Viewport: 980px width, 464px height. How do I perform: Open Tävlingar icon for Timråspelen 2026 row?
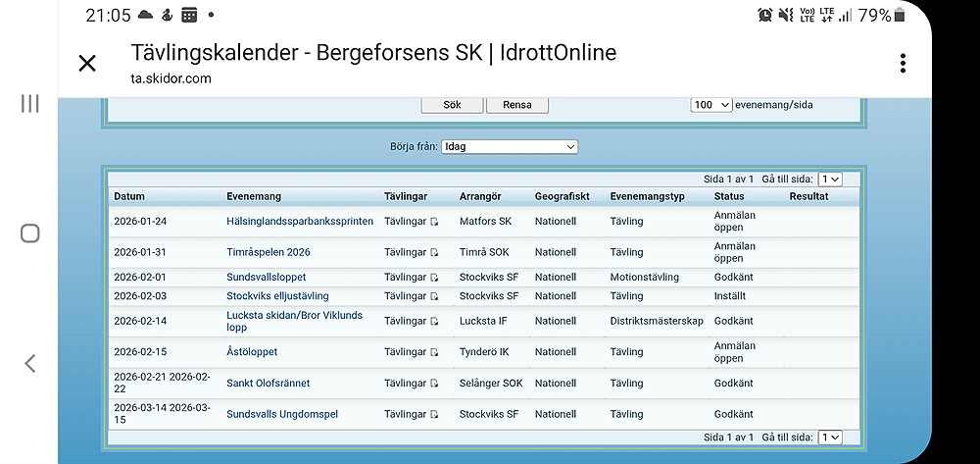pyautogui.click(x=434, y=252)
